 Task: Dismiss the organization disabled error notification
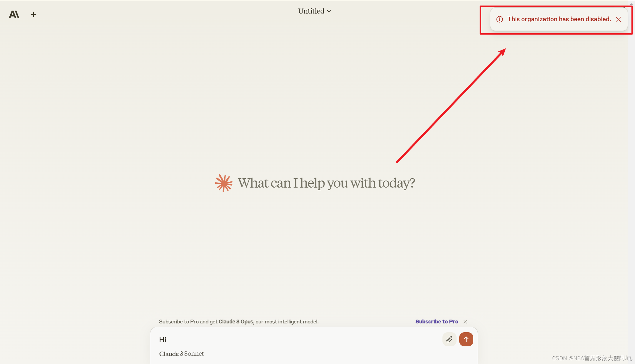[x=619, y=19]
